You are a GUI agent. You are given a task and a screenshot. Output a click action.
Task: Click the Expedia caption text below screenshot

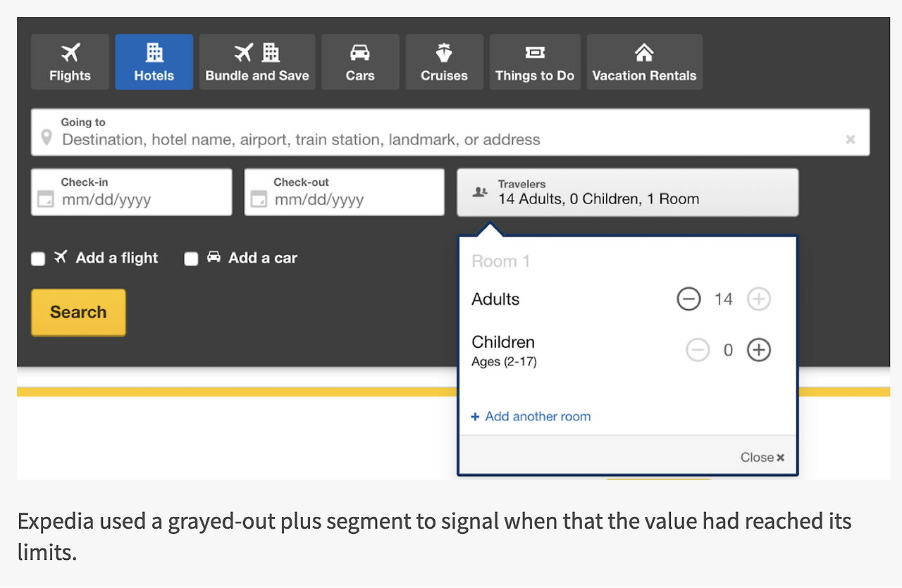434,537
